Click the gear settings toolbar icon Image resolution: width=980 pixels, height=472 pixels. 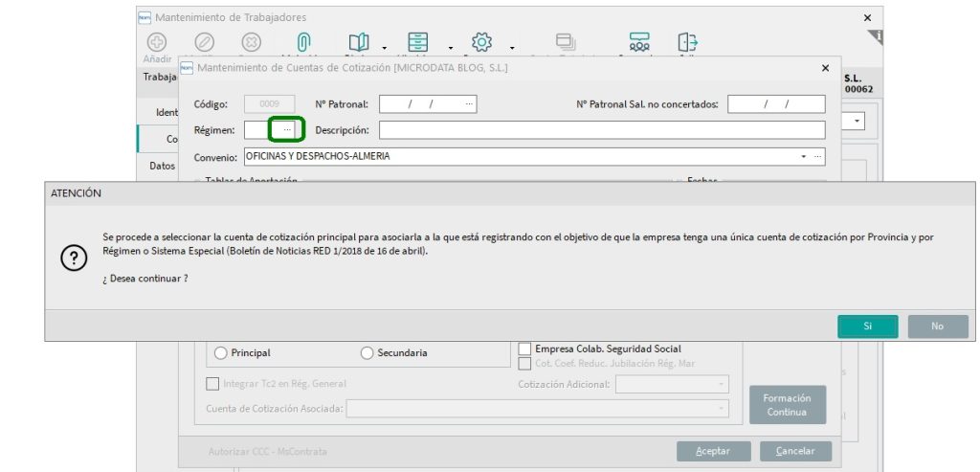[481, 42]
